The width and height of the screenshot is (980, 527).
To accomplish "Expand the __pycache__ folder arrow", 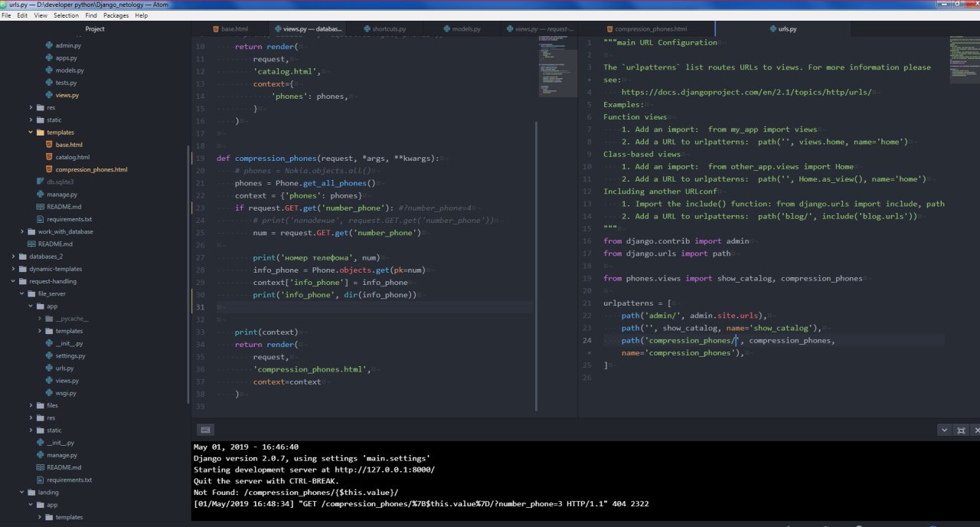I will 40,319.
